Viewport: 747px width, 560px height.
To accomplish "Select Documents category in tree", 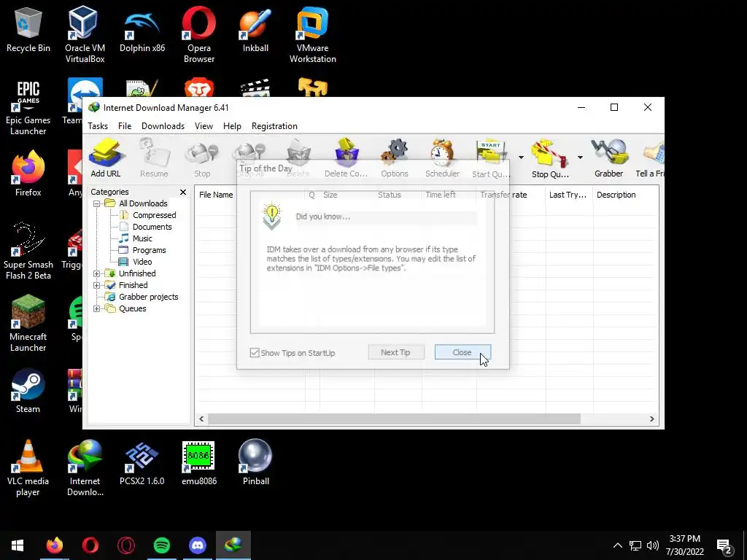I will pyautogui.click(x=152, y=227).
